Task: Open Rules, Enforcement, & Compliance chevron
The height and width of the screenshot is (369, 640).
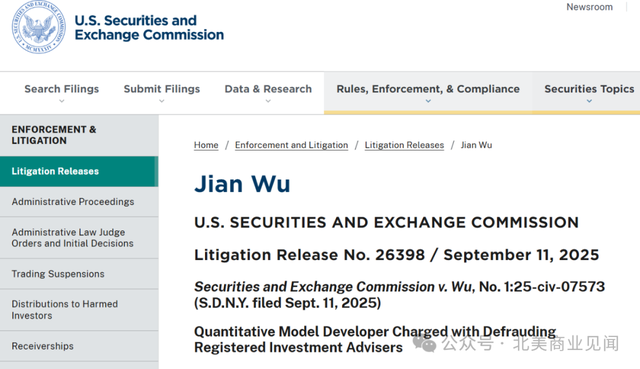Action: [x=428, y=101]
